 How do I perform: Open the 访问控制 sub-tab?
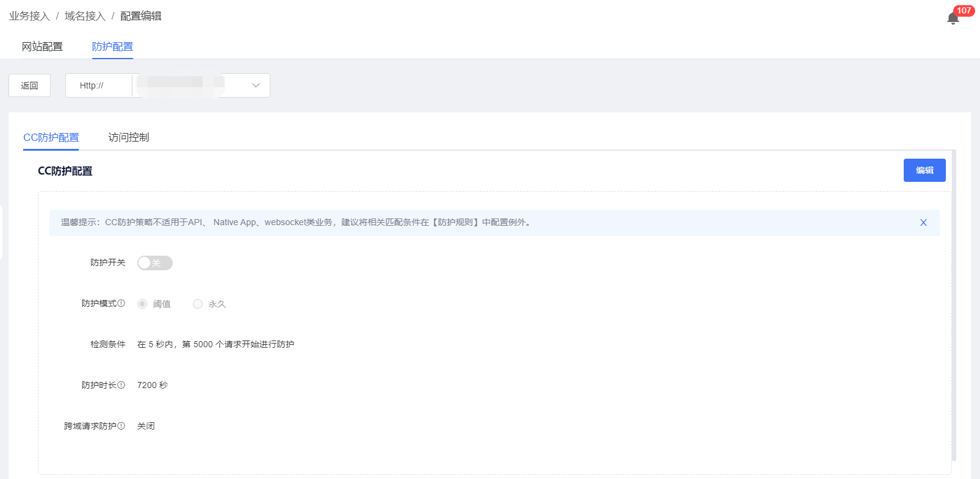click(129, 137)
